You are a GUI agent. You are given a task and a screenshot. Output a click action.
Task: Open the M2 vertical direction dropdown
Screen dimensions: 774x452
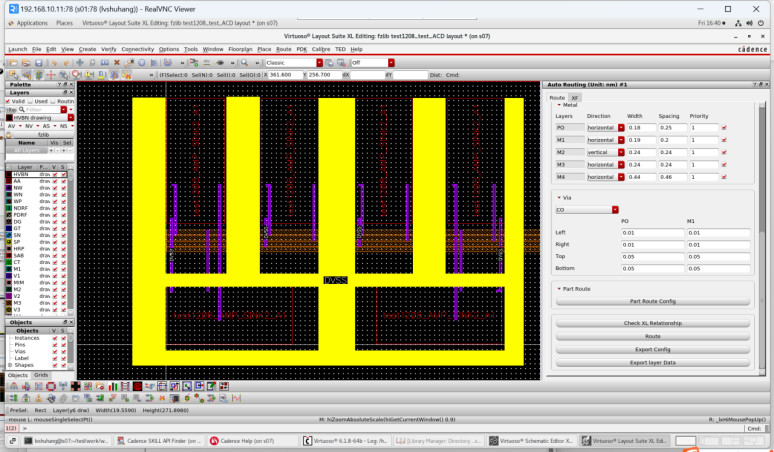tap(621, 152)
